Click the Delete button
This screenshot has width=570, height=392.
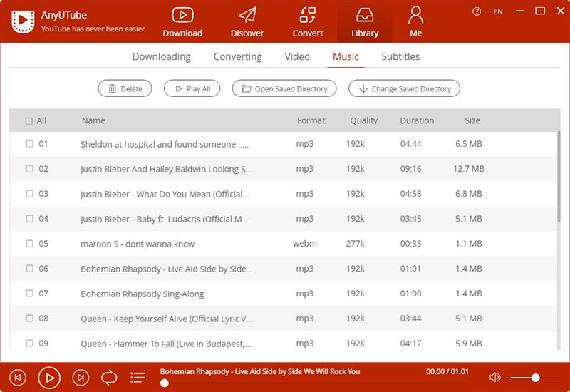(x=125, y=88)
